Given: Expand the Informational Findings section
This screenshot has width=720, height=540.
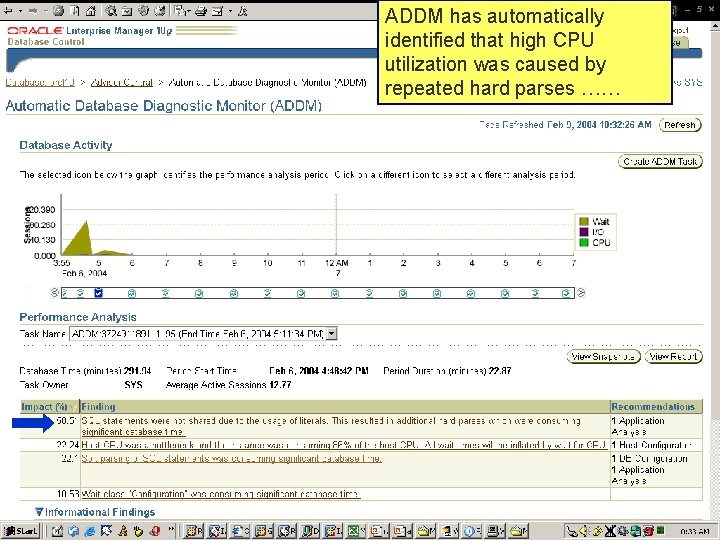Looking at the screenshot, I should 39,512.
